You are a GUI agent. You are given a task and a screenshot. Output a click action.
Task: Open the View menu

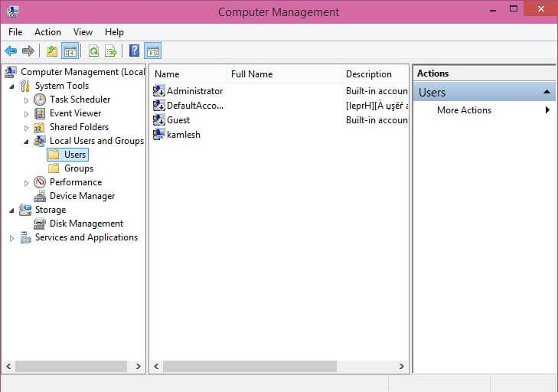[83, 32]
